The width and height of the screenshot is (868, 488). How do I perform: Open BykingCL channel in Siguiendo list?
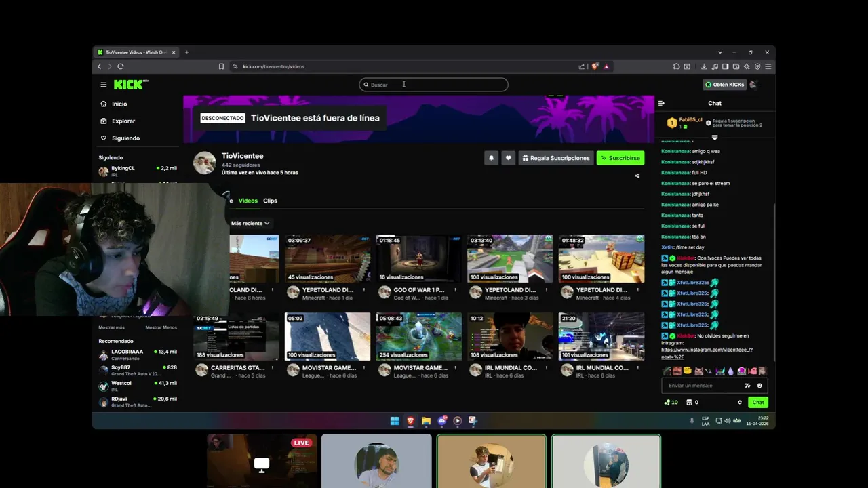[138, 171]
